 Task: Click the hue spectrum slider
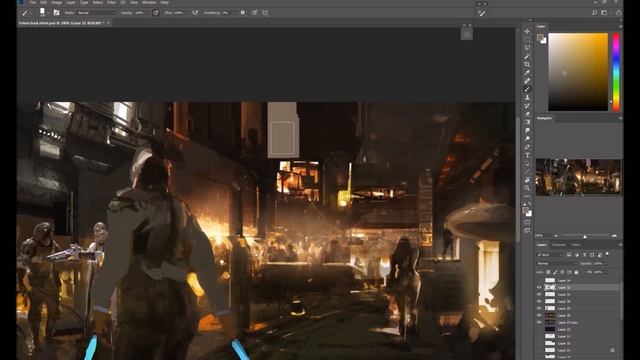pos(616,72)
